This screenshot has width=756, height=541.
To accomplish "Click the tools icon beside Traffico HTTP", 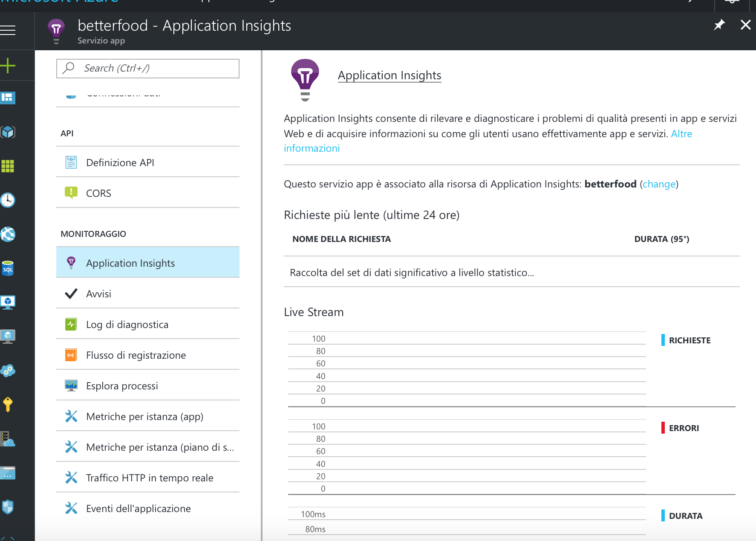I will tap(71, 478).
